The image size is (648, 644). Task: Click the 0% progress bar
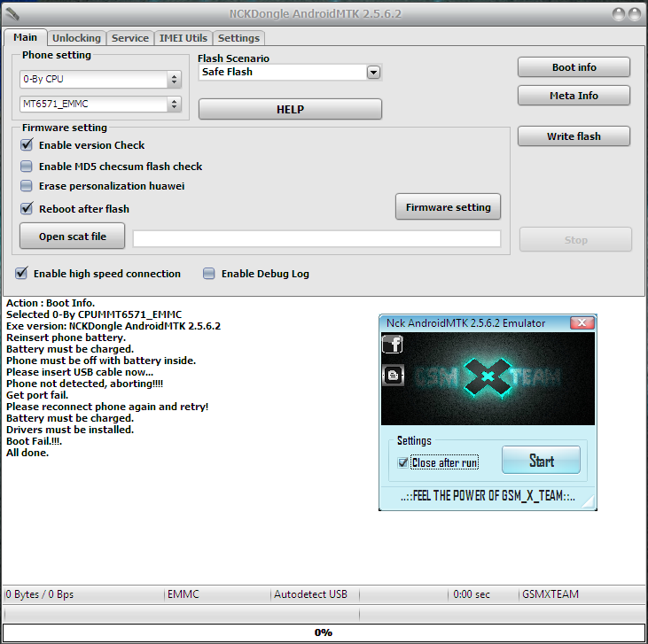pyautogui.click(x=324, y=632)
